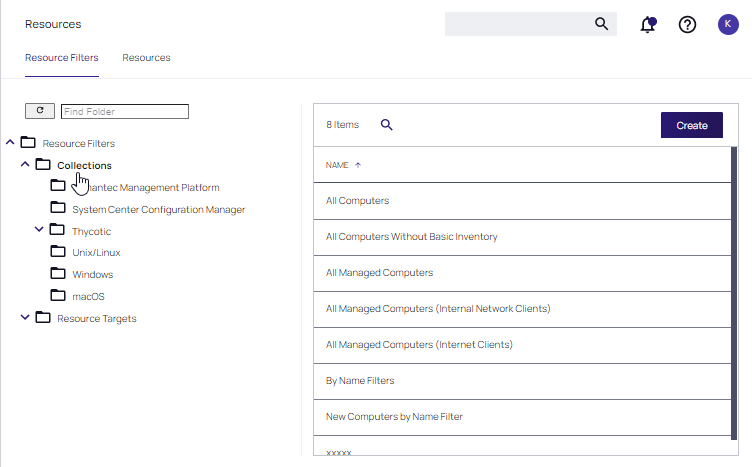Select the macOS folder in tree

click(x=88, y=296)
